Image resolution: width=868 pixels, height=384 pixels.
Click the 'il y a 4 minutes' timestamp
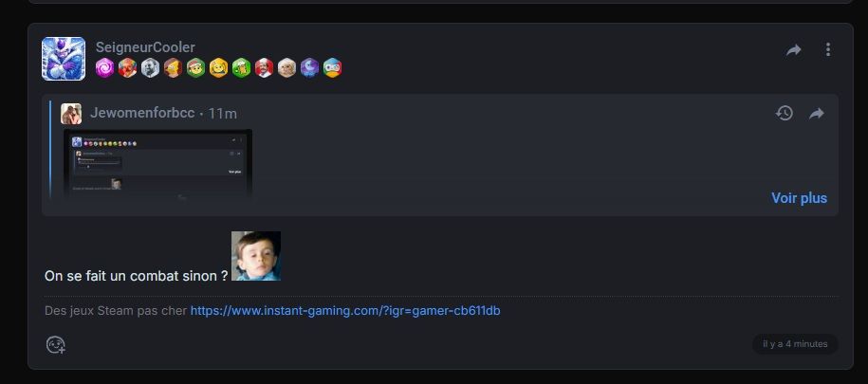(x=795, y=344)
